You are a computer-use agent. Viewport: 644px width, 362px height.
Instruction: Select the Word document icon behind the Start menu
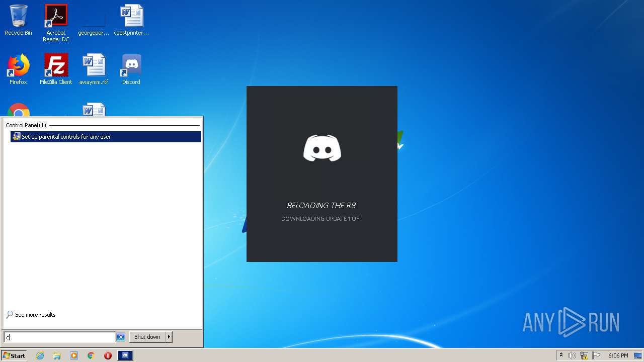[94, 110]
